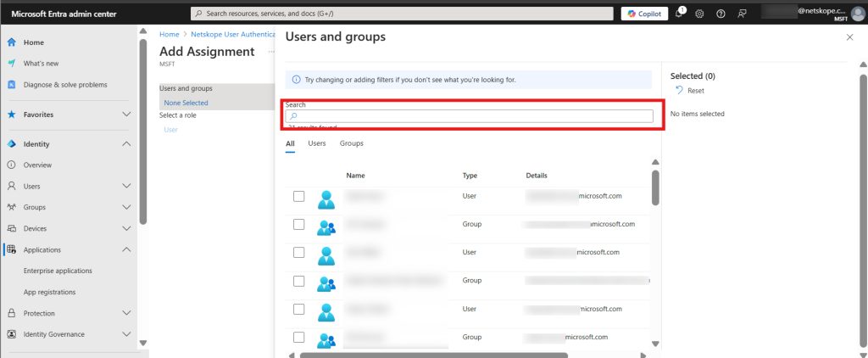868x358 pixels.
Task: Click the Home house icon in sidebar
Action: (12, 42)
